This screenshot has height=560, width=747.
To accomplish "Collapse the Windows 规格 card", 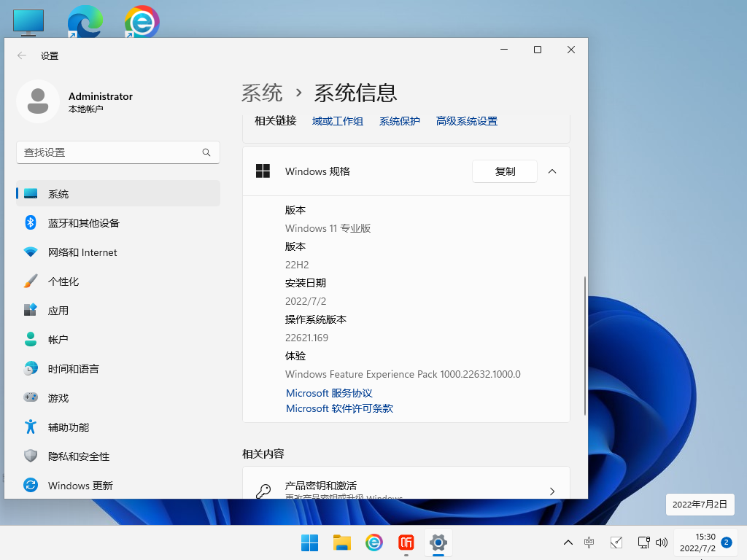I will point(552,171).
